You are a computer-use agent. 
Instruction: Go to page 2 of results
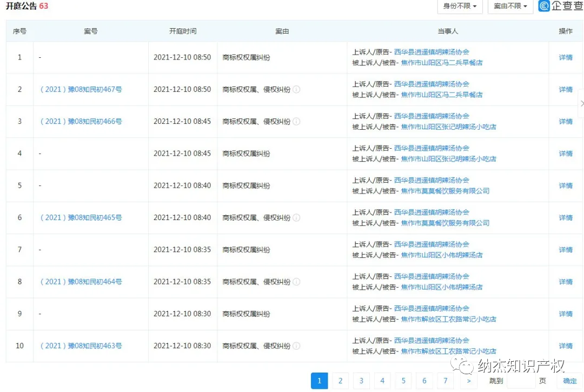point(340,381)
